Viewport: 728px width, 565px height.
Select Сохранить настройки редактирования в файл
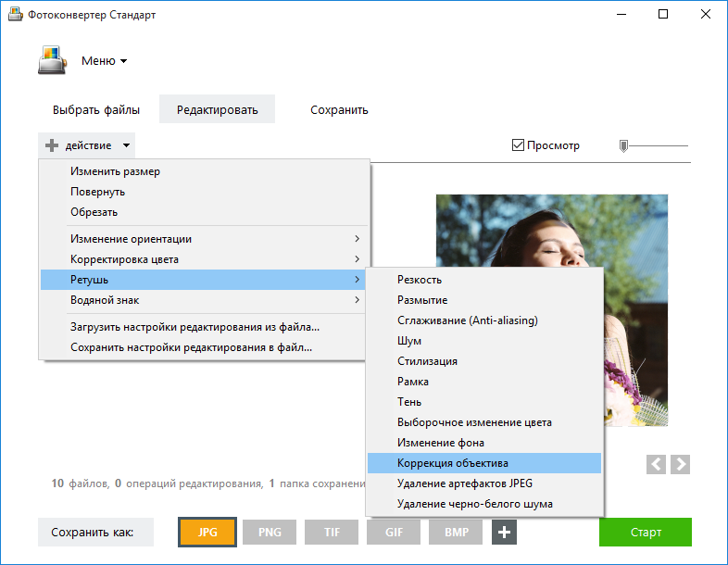click(x=204, y=347)
